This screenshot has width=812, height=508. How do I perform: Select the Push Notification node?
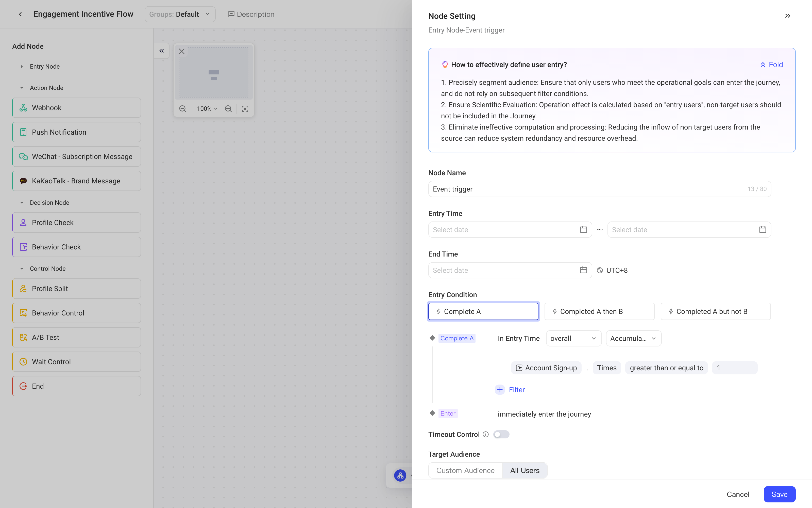point(76,132)
